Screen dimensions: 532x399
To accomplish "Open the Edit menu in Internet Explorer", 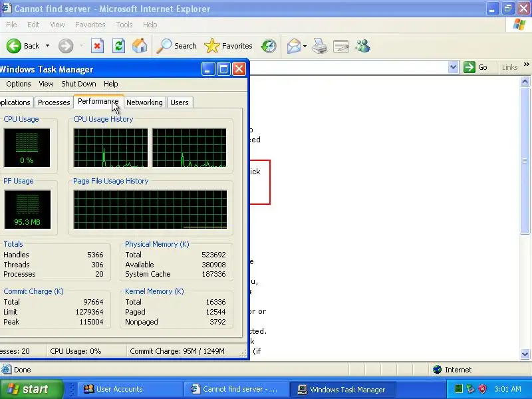I will (33, 25).
